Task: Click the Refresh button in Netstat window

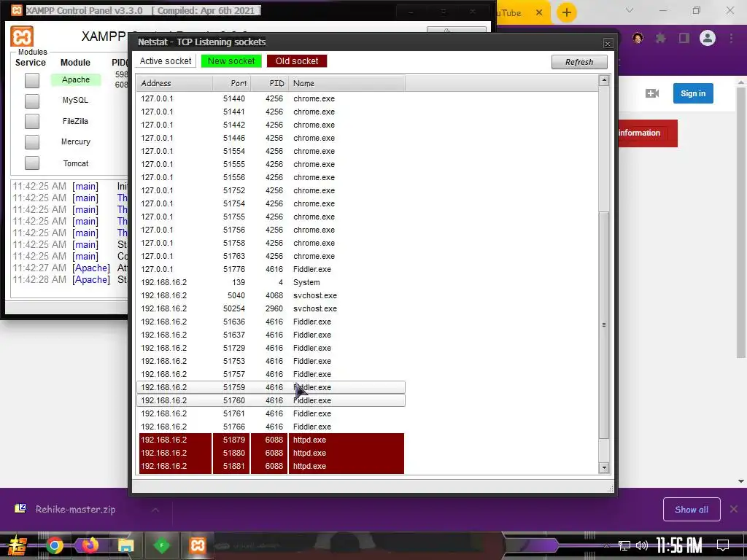Action: [578, 62]
